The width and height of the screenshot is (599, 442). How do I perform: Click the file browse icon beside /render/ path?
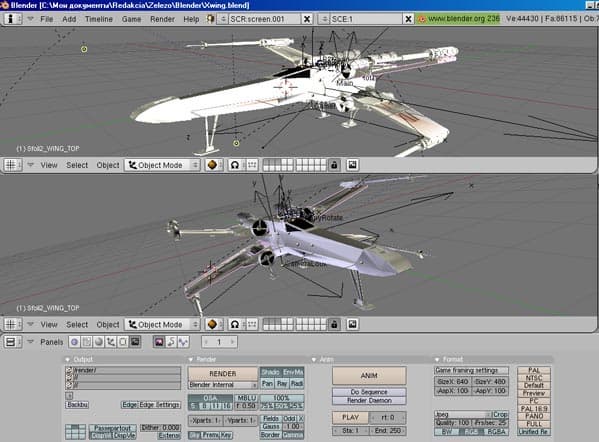(69, 370)
